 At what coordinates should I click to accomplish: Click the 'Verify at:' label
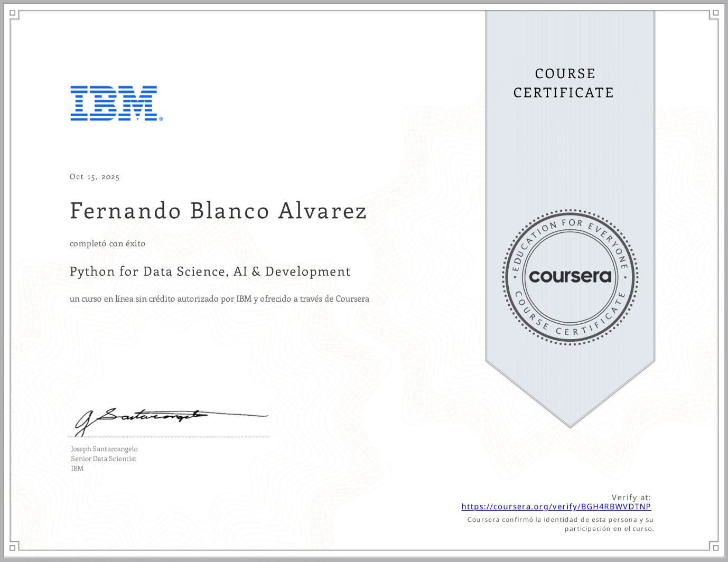point(631,497)
